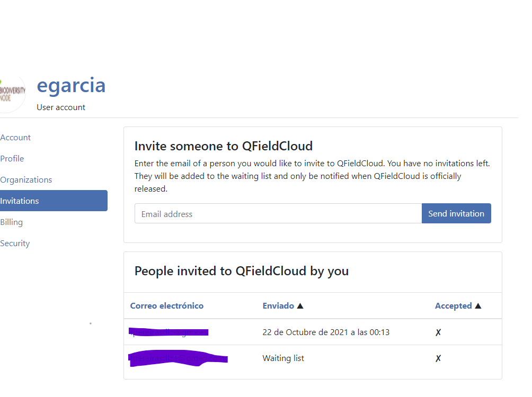Click the 'Invite someone to QFieldCloud' heading
Screen dimensions: 532x397
224,146
